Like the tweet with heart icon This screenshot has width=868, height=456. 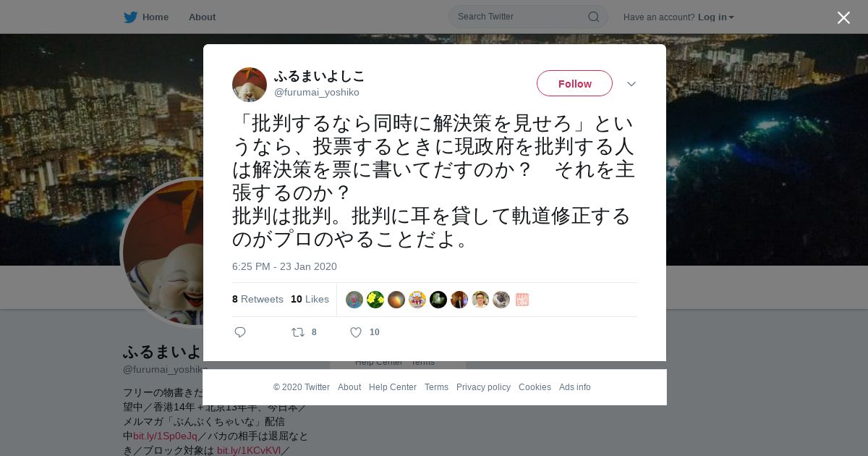[x=356, y=332]
